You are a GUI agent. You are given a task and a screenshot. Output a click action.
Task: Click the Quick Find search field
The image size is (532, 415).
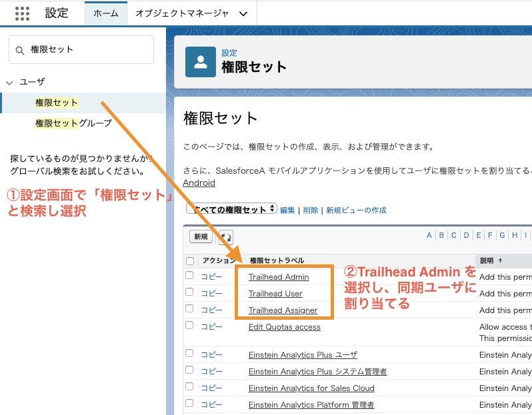tap(81, 50)
